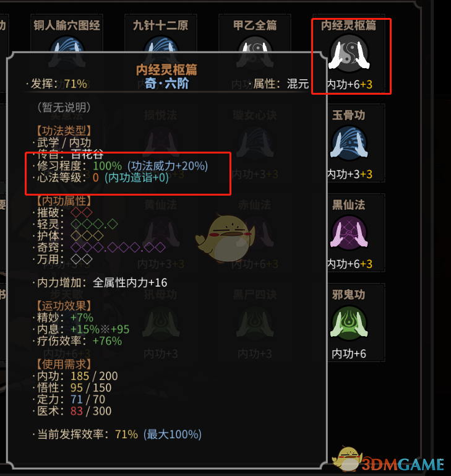Click the 3DMGAME logo
Screen dimensions: 451x476
pos(389,460)
